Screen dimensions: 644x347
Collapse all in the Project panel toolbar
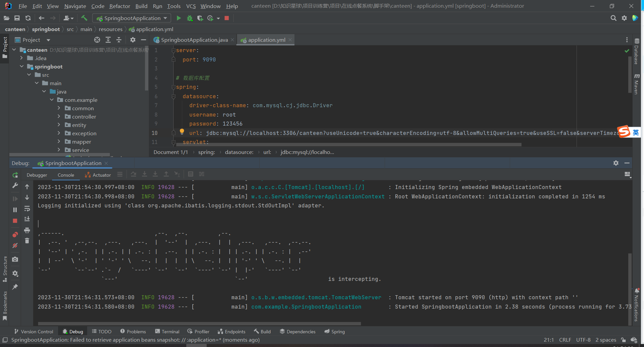119,40
